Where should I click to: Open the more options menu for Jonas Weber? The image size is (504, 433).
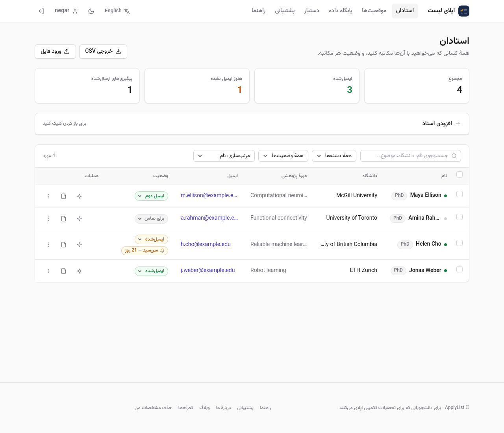click(x=48, y=271)
